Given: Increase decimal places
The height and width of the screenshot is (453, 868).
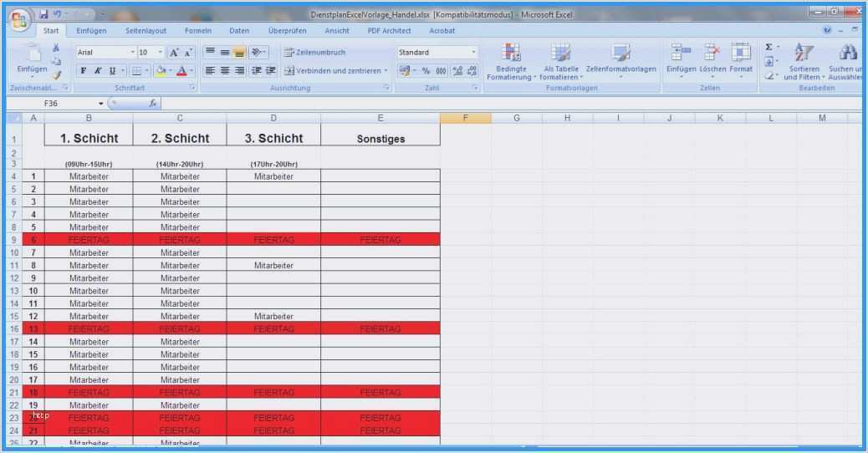Looking at the screenshot, I should [457, 71].
